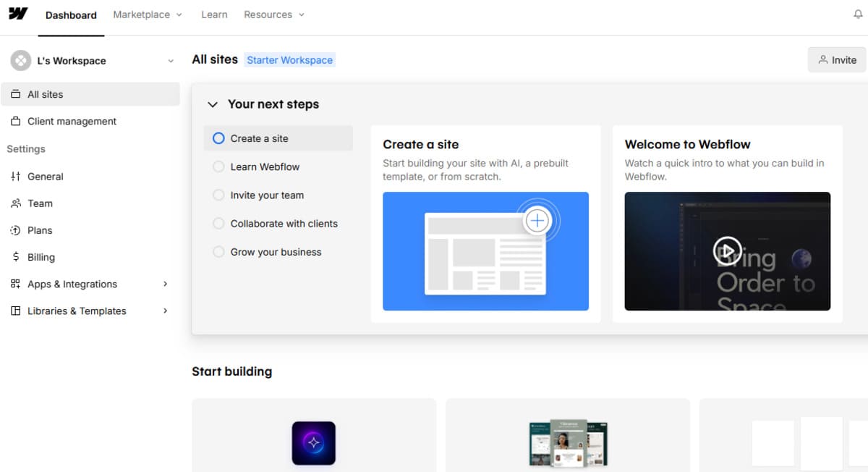
Task: Open Client management in sidebar
Action: click(x=72, y=122)
